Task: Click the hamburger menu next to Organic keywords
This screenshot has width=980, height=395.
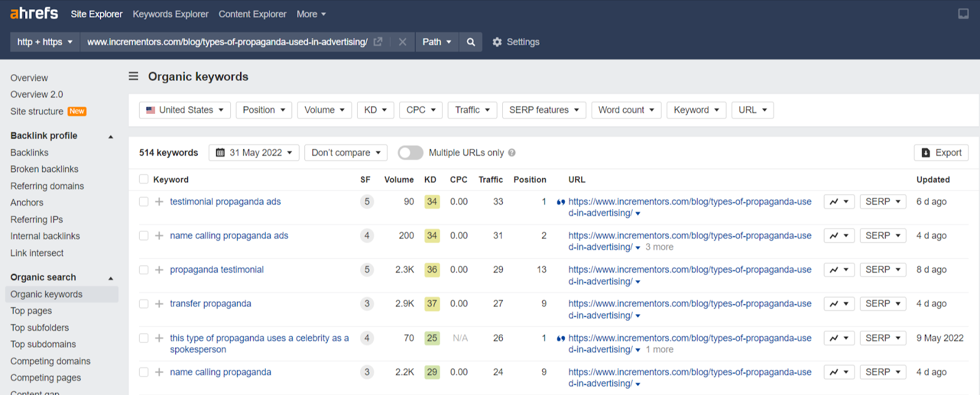Action: point(134,77)
